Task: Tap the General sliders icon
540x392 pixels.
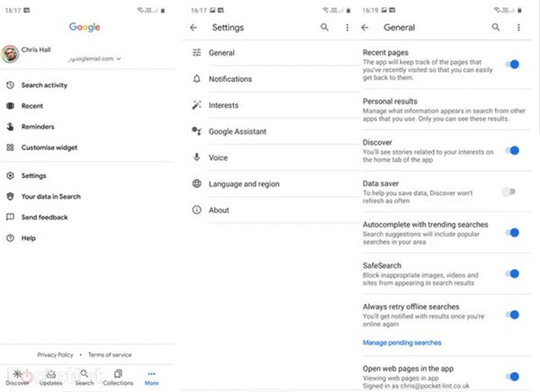Action: coord(196,53)
